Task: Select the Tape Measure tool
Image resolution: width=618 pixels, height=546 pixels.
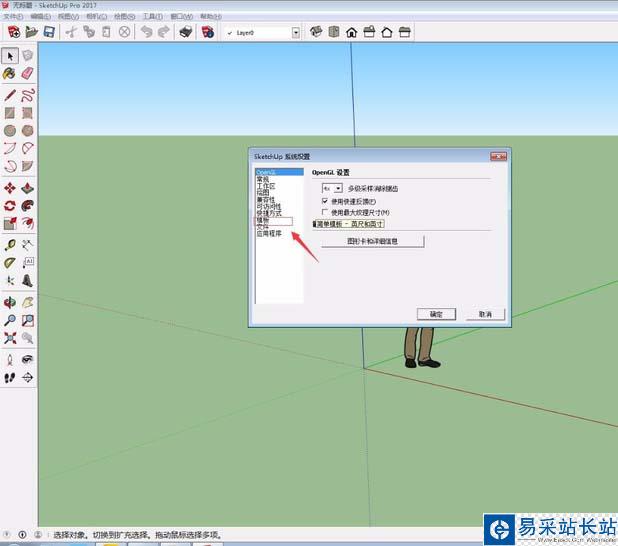Action: click(x=10, y=245)
